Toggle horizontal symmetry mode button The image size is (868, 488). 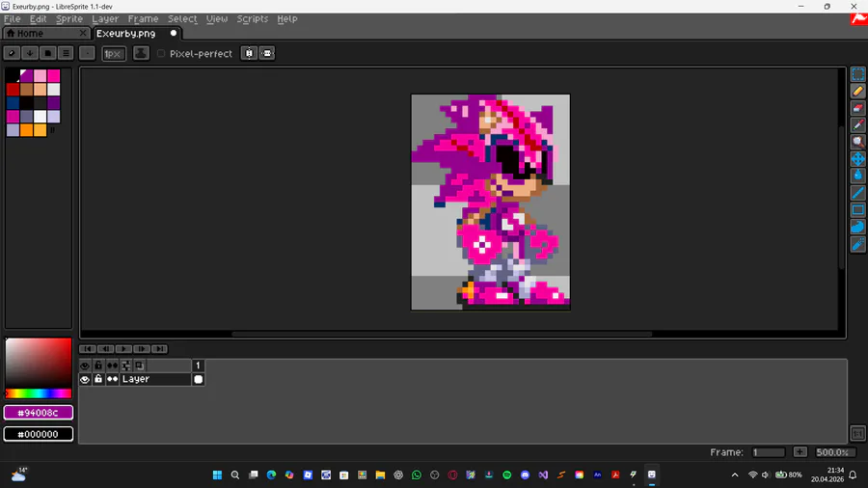[x=249, y=53]
